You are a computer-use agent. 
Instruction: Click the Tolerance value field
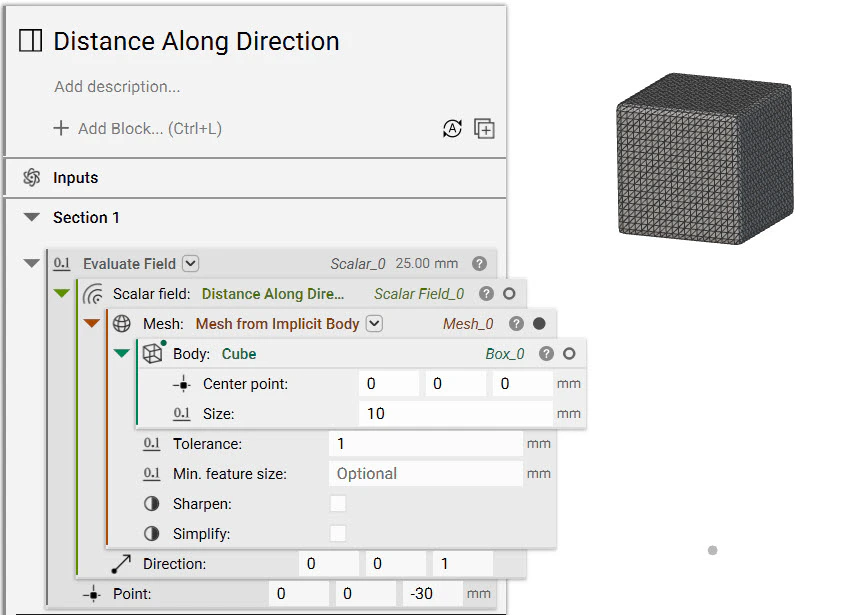(x=424, y=444)
